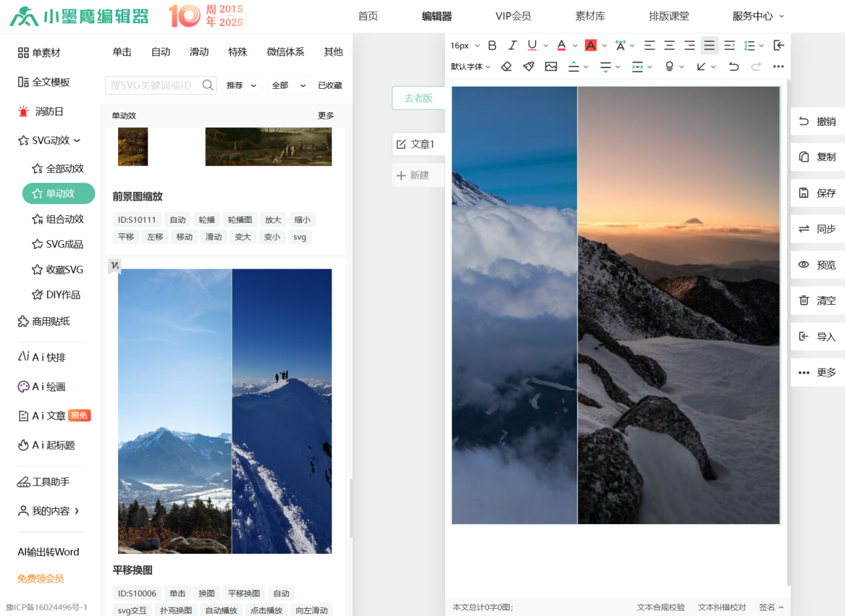Launch Ai快排 tool
The width and height of the screenshot is (845, 616).
click(41, 357)
